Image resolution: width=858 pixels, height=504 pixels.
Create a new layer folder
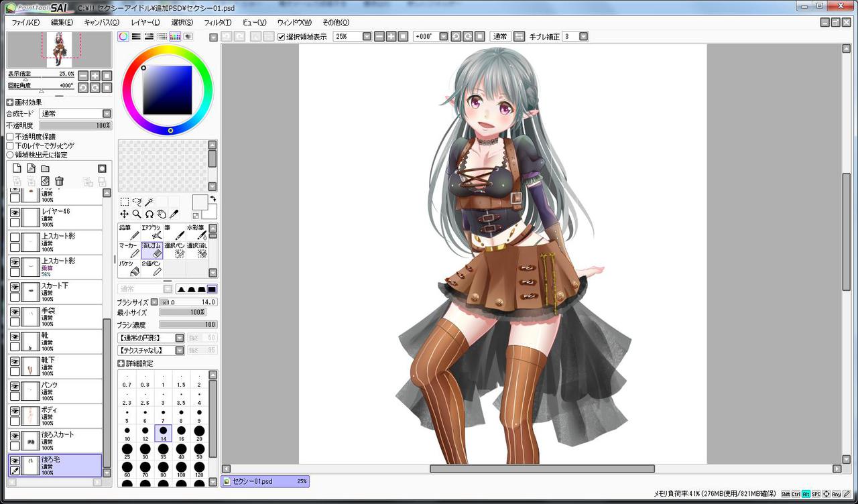[45, 168]
